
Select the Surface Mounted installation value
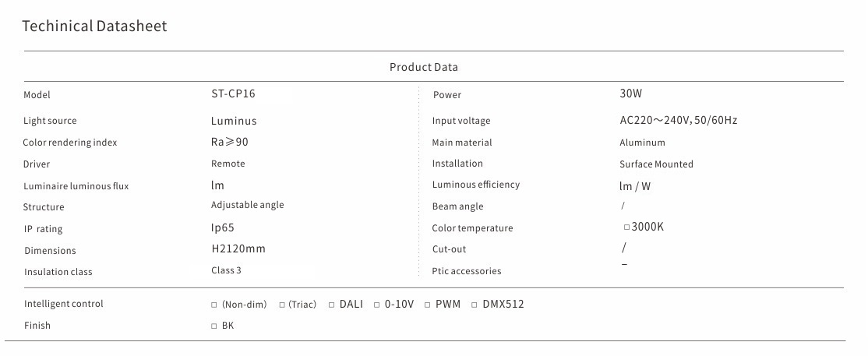coord(656,164)
